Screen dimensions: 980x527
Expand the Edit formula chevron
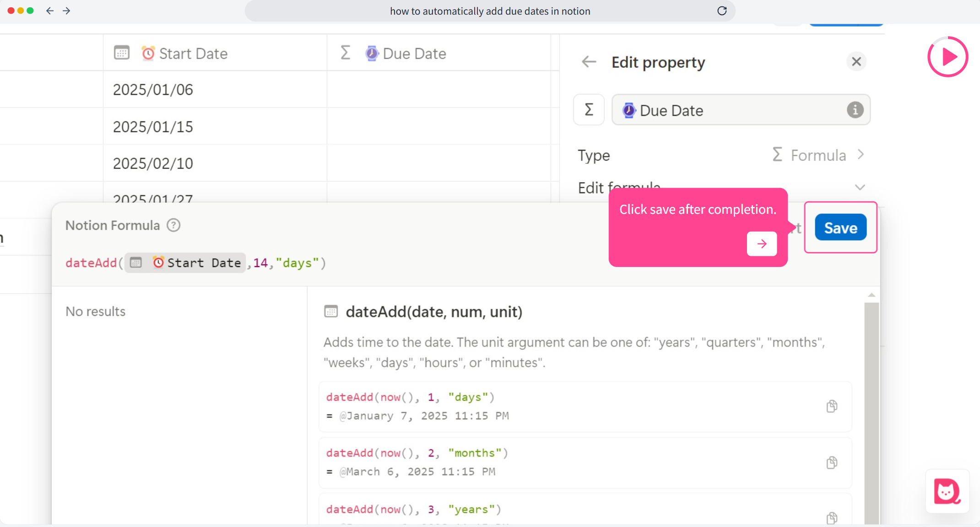coord(860,187)
